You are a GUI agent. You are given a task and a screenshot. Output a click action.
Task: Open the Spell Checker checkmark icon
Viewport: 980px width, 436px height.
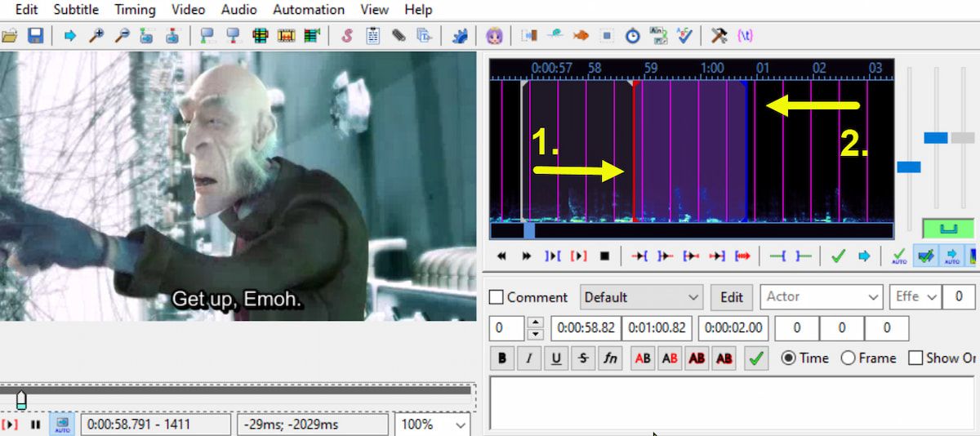tap(684, 36)
